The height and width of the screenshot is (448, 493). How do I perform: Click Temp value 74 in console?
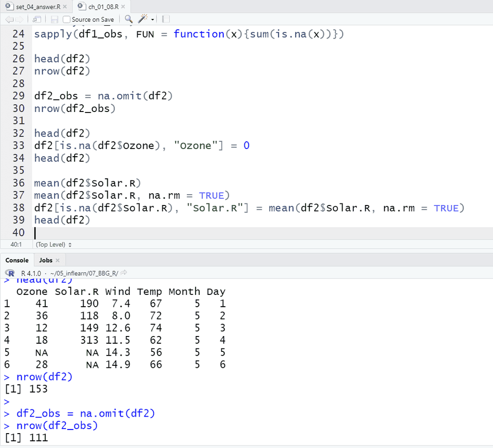click(156, 328)
